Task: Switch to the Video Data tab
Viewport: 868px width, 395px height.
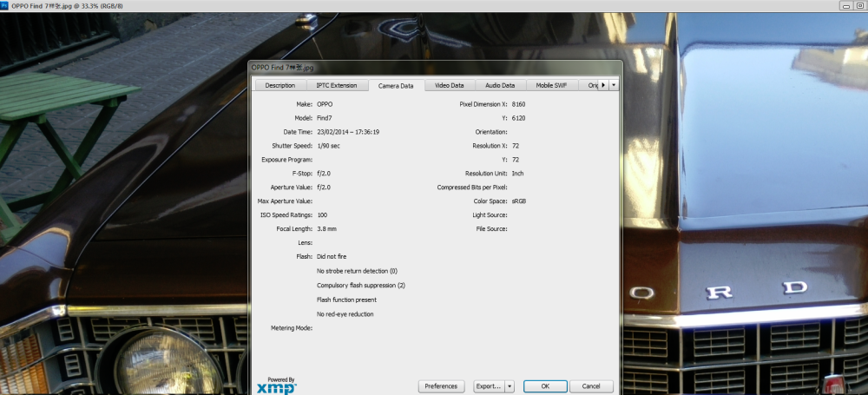Action: [449, 86]
